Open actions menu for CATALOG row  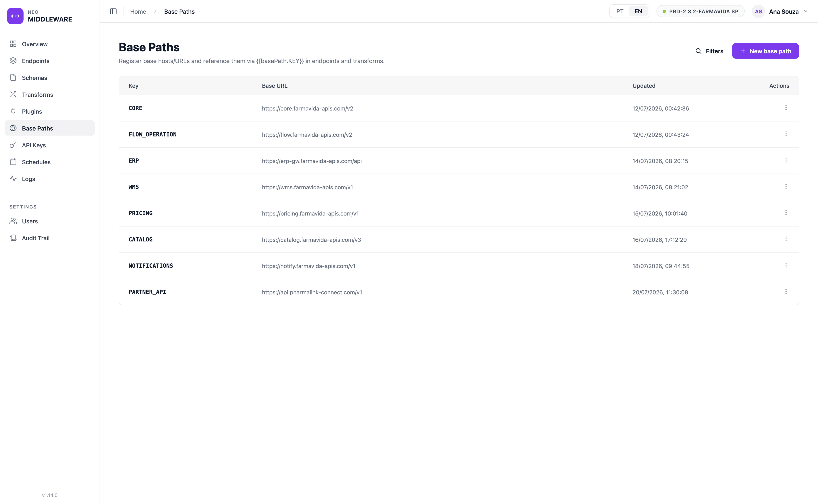(x=786, y=239)
